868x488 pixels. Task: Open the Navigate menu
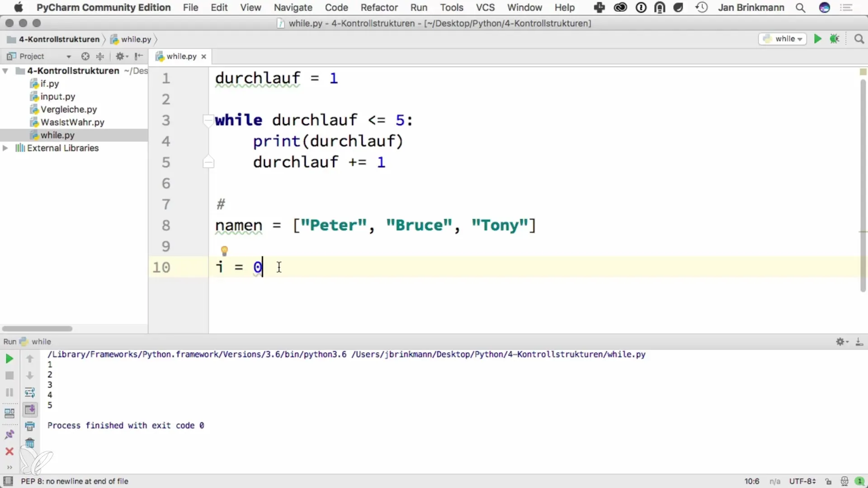point(293,8)
